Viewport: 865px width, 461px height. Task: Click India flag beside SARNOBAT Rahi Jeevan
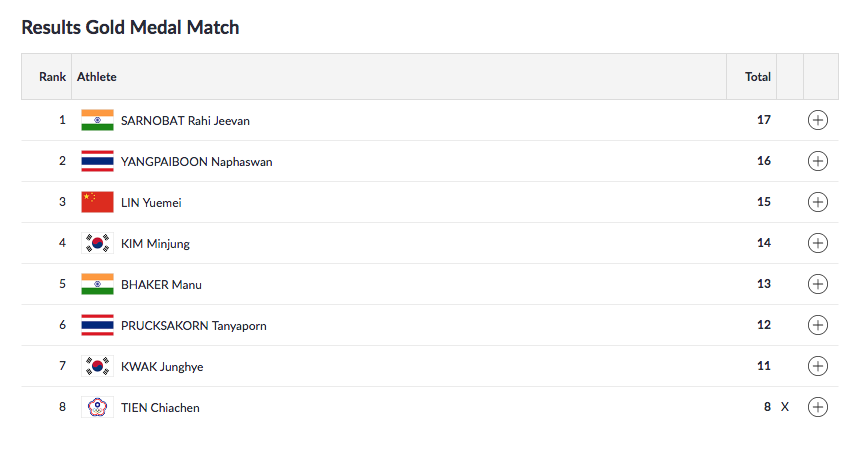tap(97, 120)
